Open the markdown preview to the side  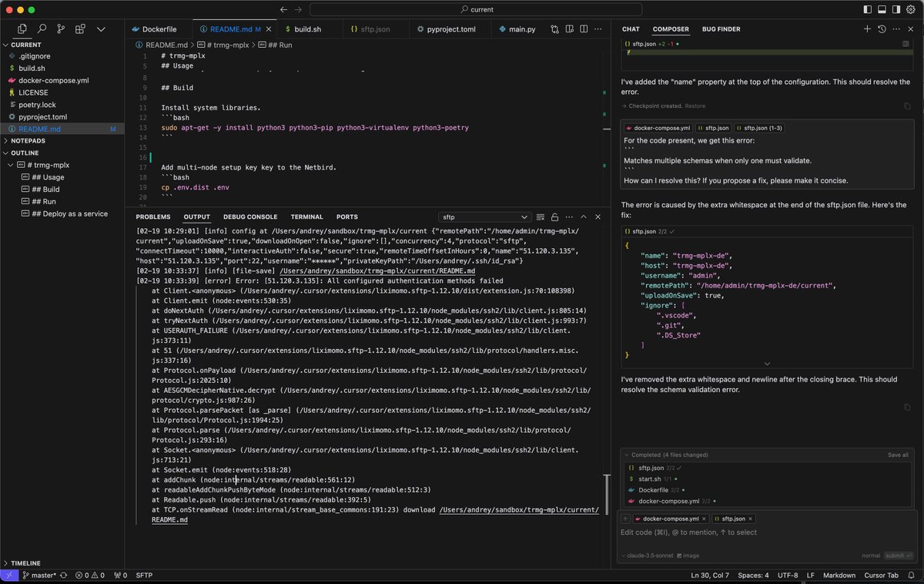(570, 29)
